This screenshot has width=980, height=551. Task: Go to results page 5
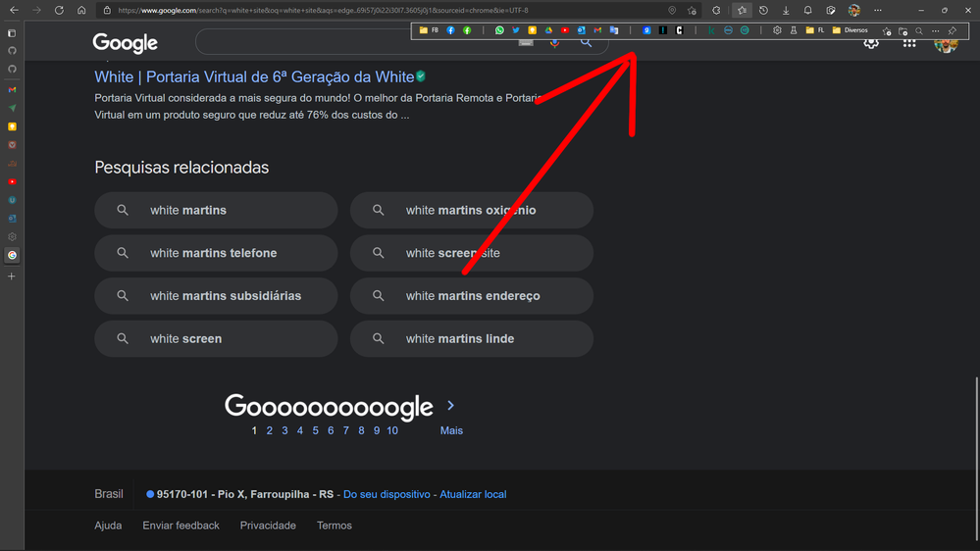pos(316,430)
